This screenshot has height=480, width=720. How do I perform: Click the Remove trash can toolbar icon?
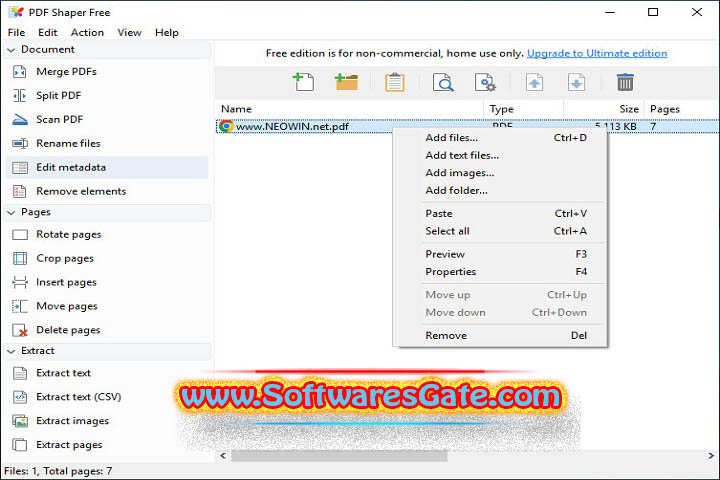tap(625, 83)
